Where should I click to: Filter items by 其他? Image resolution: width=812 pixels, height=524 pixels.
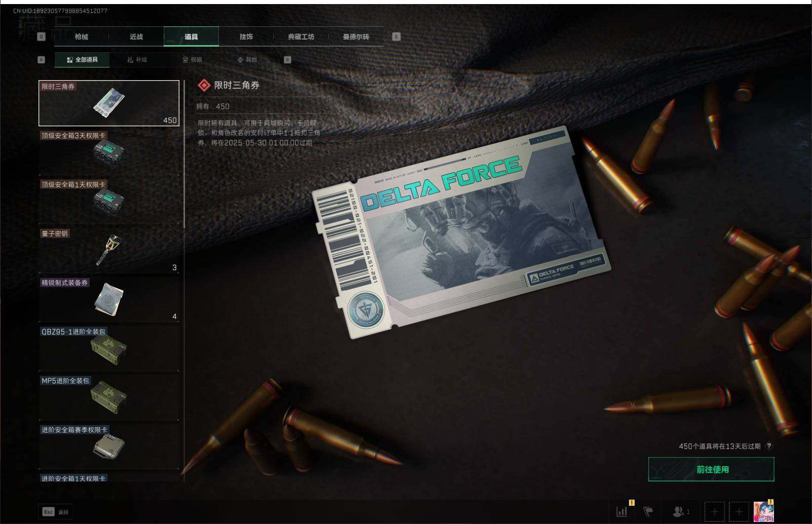click(247, 60)
